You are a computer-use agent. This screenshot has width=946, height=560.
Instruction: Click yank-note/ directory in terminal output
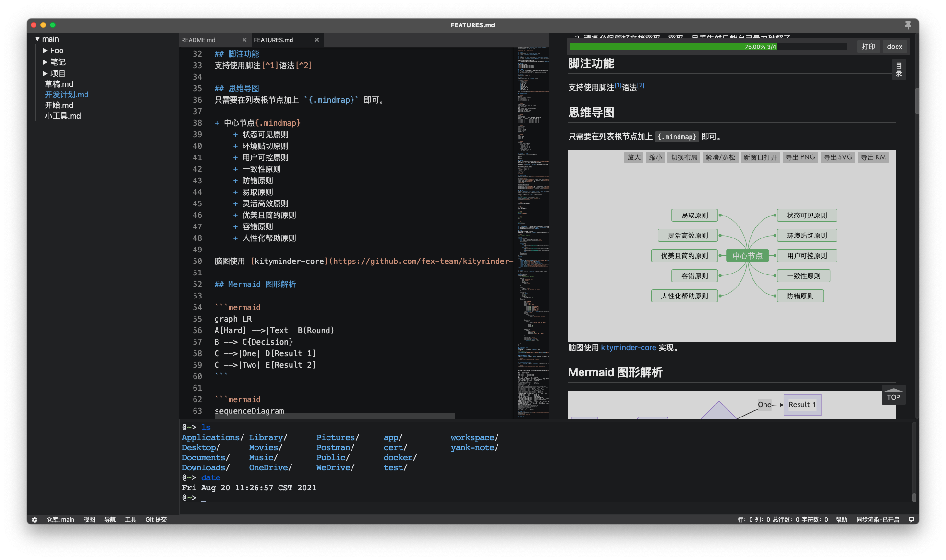(474, 447)
